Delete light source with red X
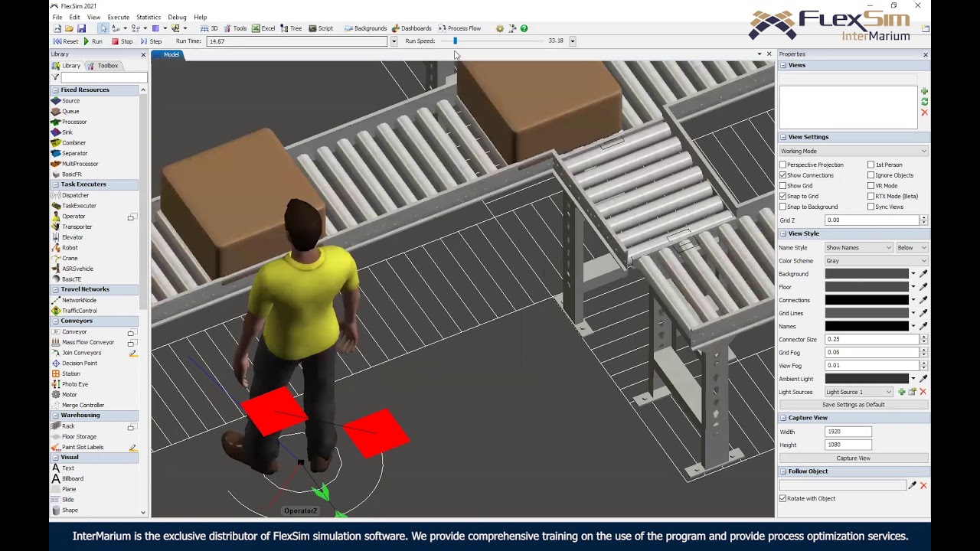The image size is (980, 551). [x=923, y=392]
